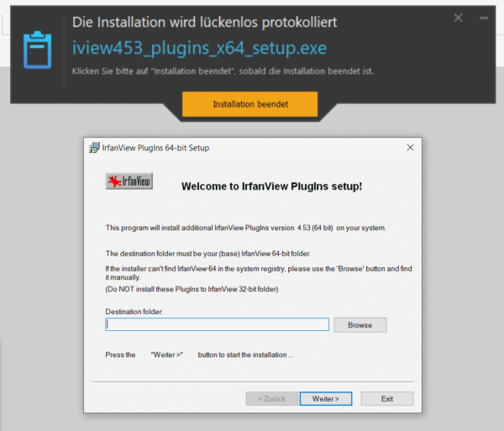Click the IrfanView red cat logo
Screen dimensions: 504x431
tap(129, 181)
